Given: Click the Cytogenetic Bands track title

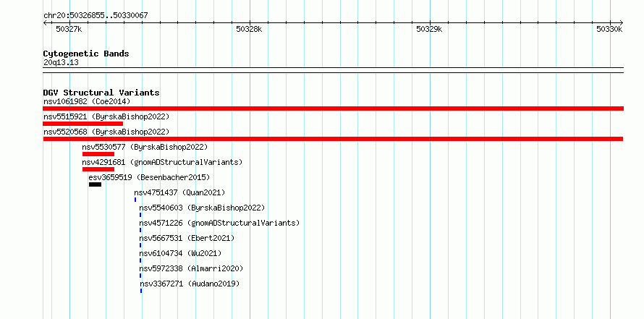Looking at the screenshot, I should (x=86, y=54).
